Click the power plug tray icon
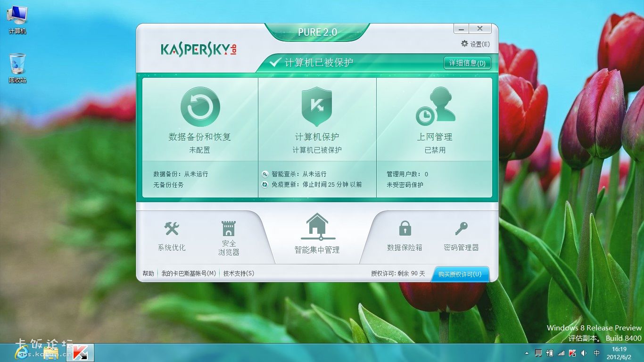This screenshot has height=362, width=644. pos(550,353)
